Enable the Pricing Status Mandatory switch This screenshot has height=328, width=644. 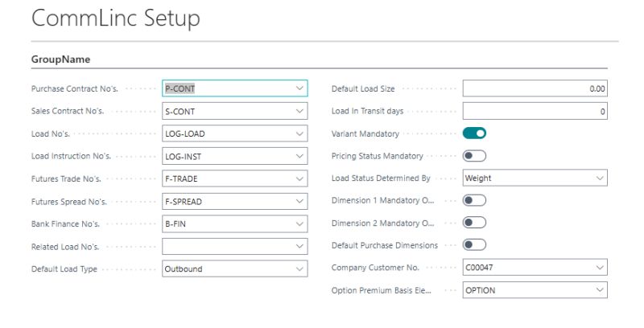(474, 156)
